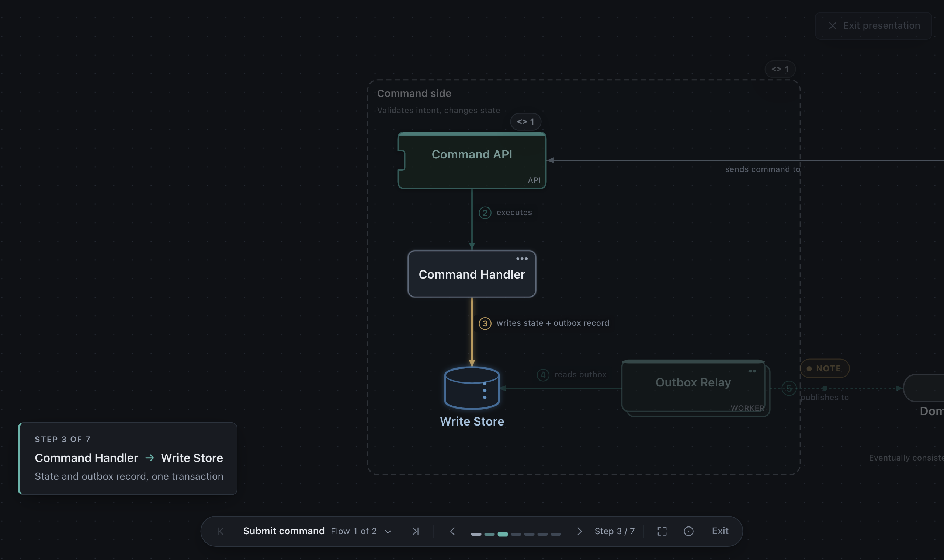Advance to next step arrow
Viewport: 944px width, 560px height.
point(580,531)
